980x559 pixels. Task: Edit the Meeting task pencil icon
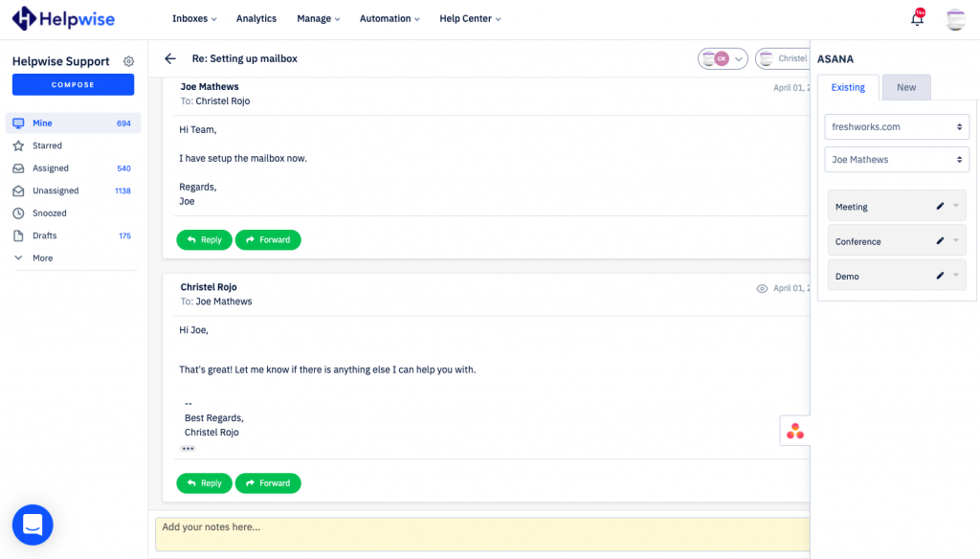pyautogui.click(x=940, y=206)
